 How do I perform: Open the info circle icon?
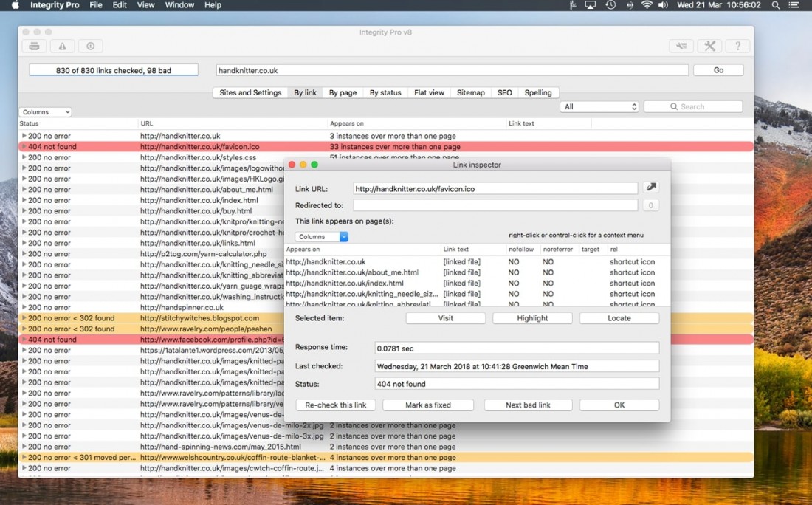(x=90, y=46)
